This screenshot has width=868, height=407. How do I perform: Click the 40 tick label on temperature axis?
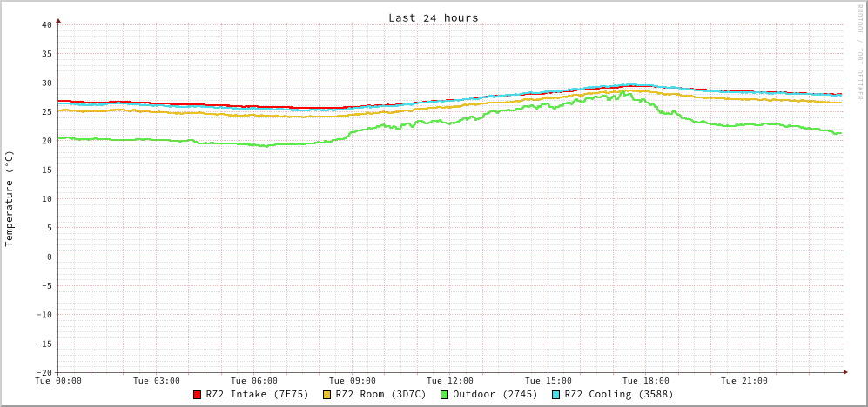coord(46,24)
